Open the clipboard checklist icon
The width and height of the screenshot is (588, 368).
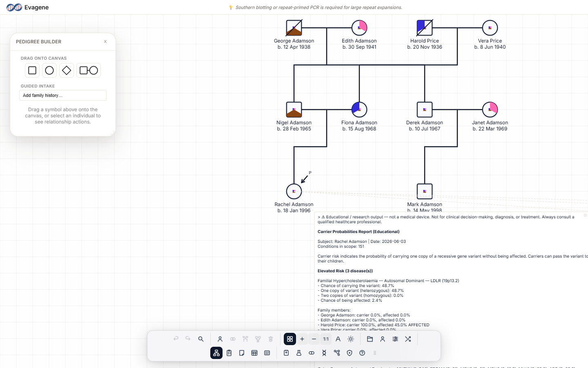(229, 353)
